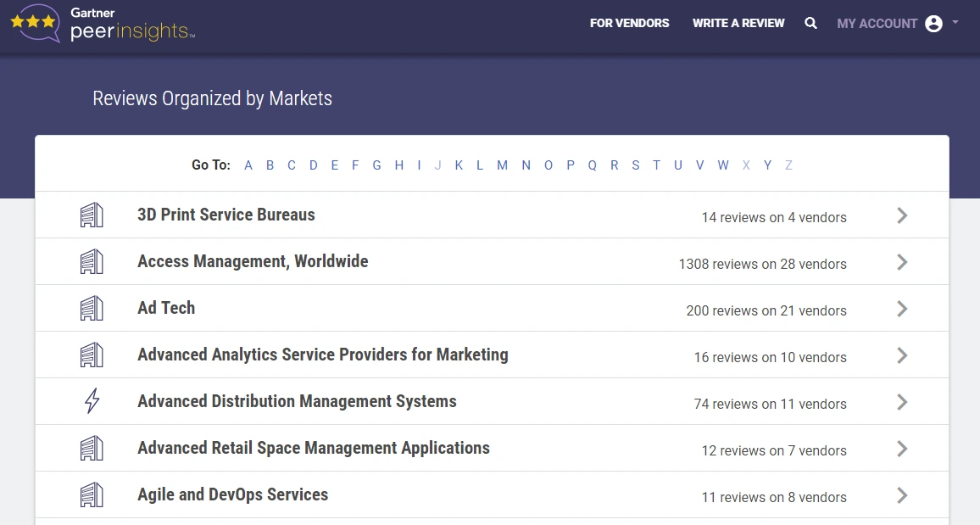Open 3D Print Service Bureaus via its chevron

[x=902, y=215]
